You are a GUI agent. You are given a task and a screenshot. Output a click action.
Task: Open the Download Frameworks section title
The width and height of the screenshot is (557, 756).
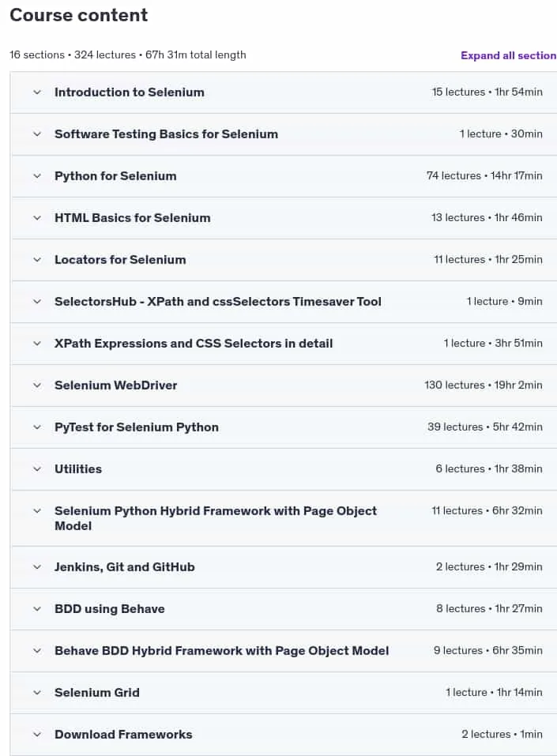tap(123, 735)
